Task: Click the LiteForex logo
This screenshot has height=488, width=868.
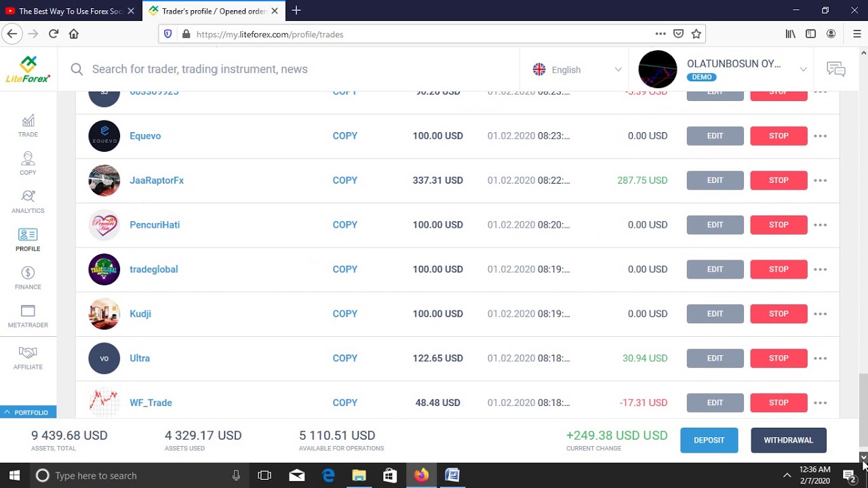Action: [28, 69]
